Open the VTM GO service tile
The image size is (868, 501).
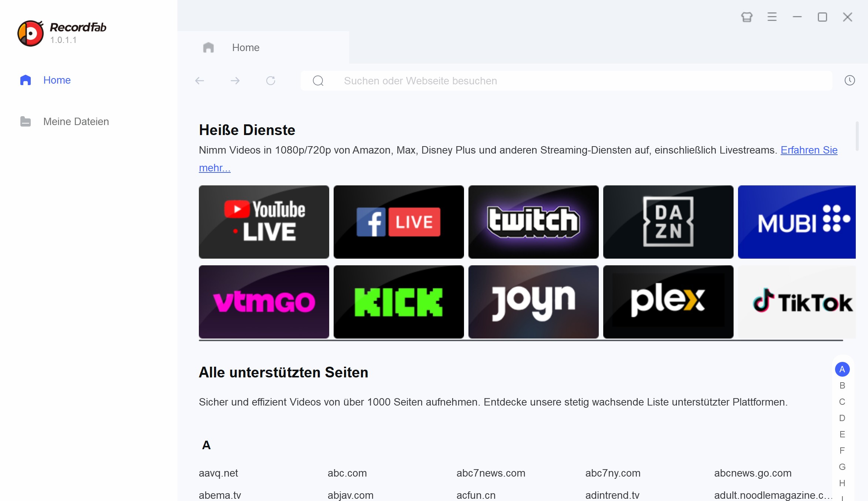point(264,302)
